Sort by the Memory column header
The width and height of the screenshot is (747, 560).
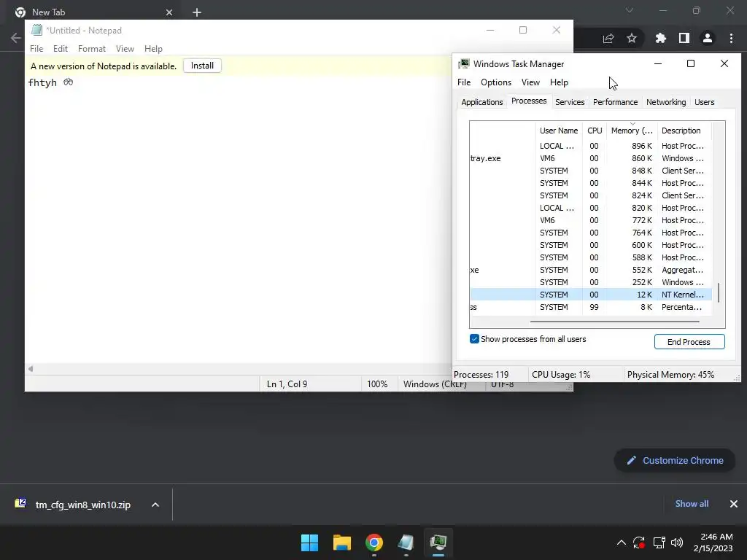(x=632, y=131)
